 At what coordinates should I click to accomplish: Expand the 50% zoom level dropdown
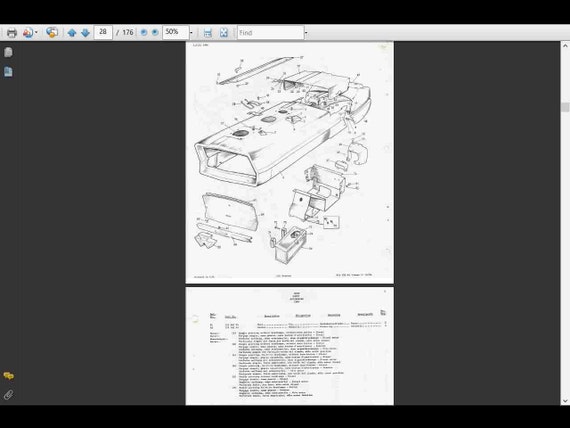tap(191, 33)
